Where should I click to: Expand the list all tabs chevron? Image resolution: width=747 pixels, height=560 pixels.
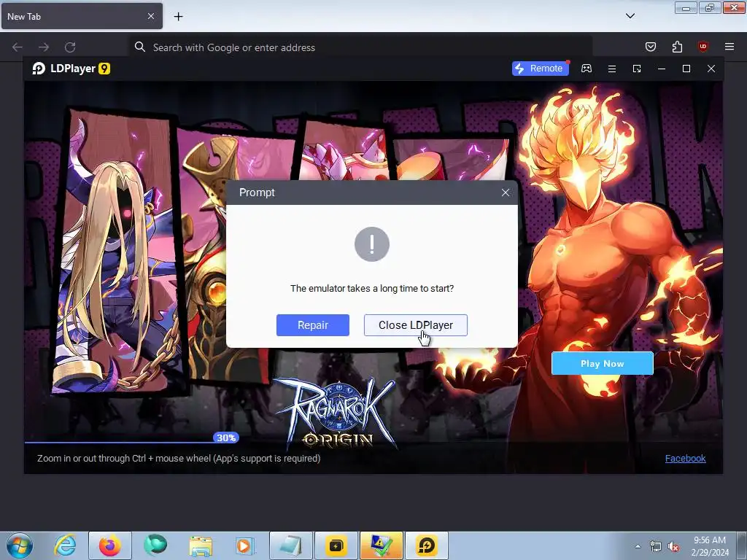(x=630, y=16)
